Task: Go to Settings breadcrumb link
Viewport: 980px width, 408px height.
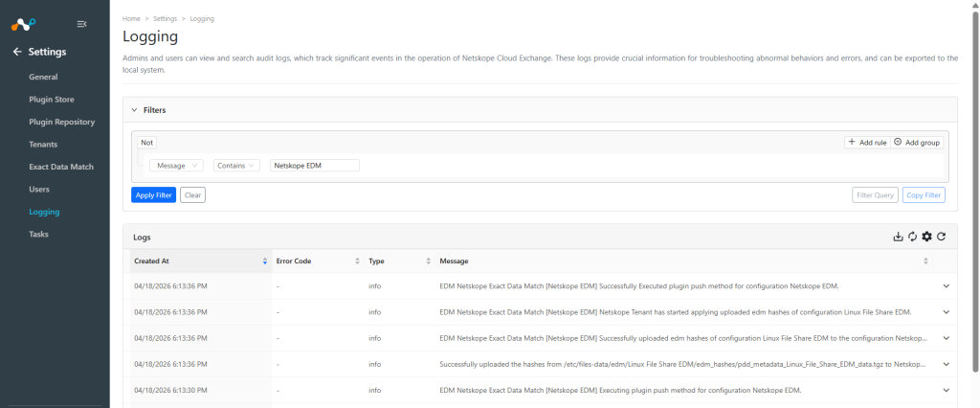Action: pos(165,19)
